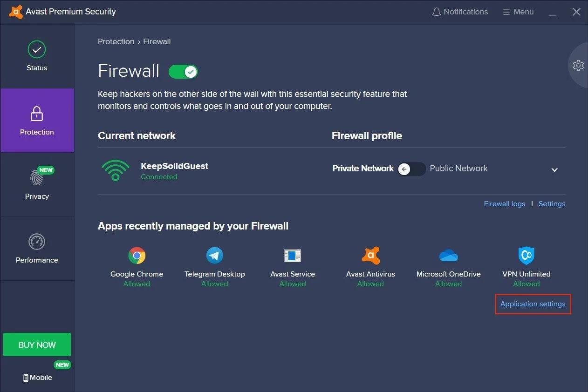Viewport: 588px width, 392px height.
Task: Click the Application settings link
Action: [533, 304]
